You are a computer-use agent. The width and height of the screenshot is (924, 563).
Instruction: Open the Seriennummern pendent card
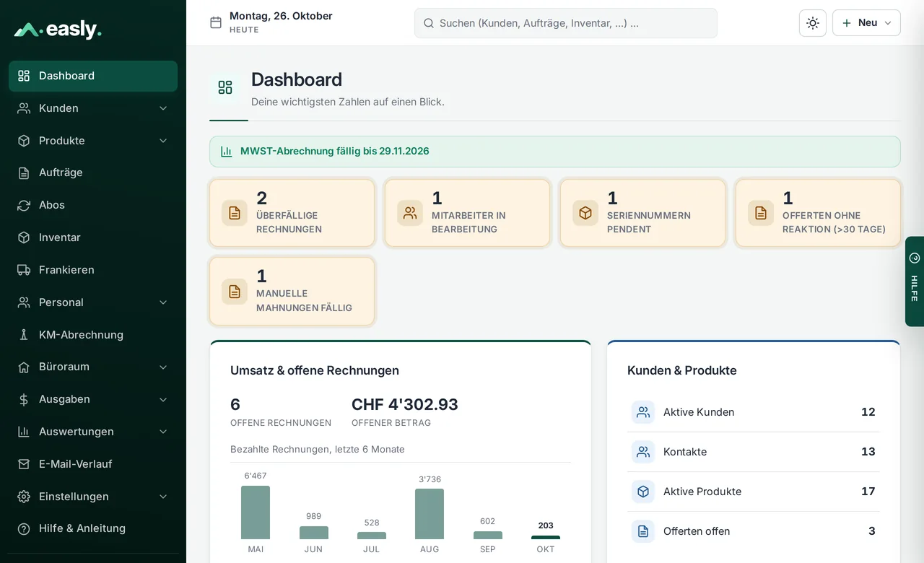click(x=642, y=213)
